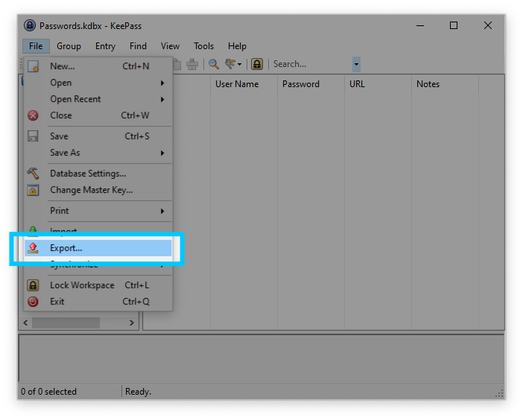This screenshot has width=523, height=420.
Task: Sort by Password column header
Action: point(311,84)
